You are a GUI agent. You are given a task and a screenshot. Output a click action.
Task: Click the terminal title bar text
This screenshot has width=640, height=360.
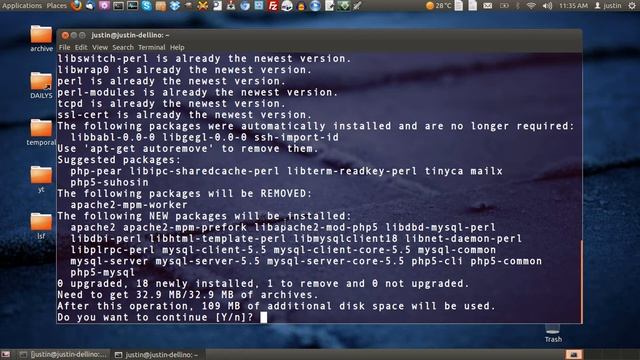point(131,36)
